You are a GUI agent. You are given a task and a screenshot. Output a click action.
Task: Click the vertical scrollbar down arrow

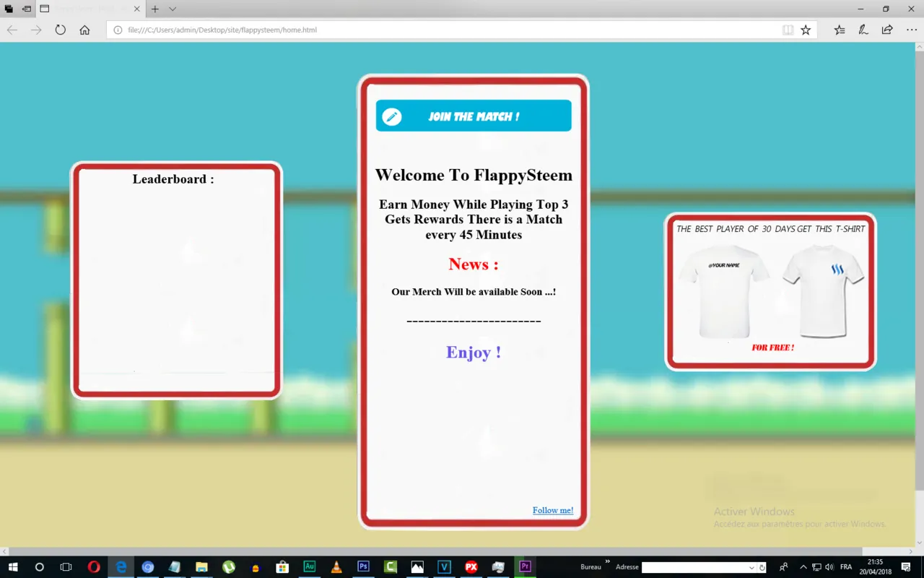click(919, 543)
